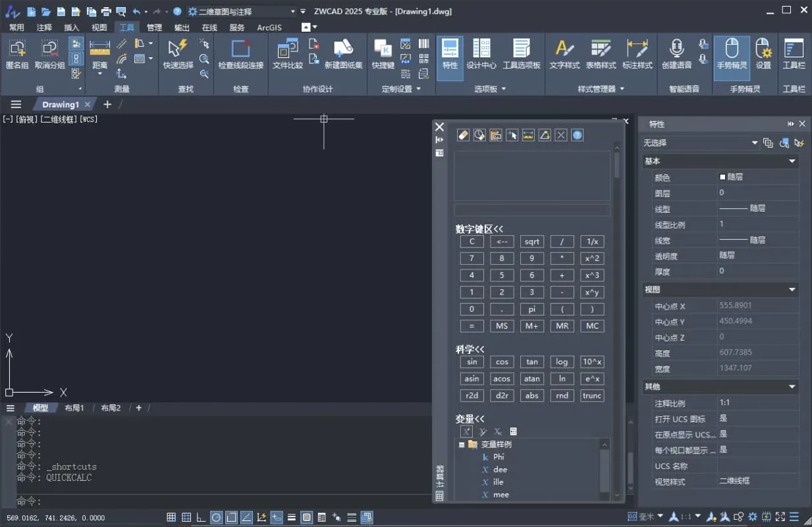The height and width of the screenshot is (527, 812).
Task: Collapse the 数字键区 number pad section
Action: click(x=479, y=229)
